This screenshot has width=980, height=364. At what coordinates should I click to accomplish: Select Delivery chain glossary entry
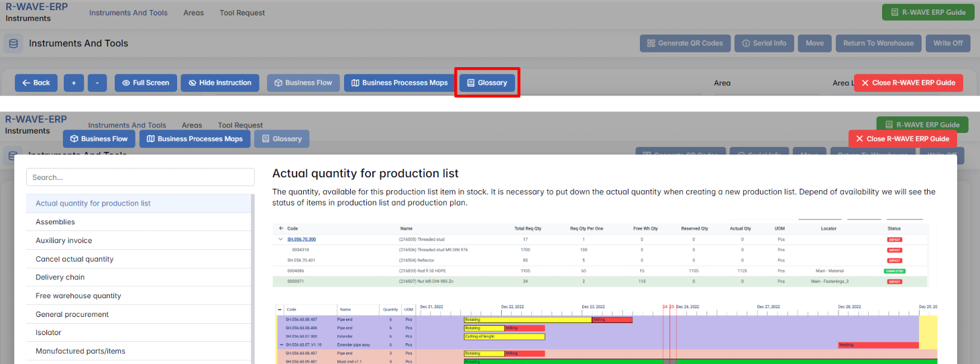click(x=60, y=277)
